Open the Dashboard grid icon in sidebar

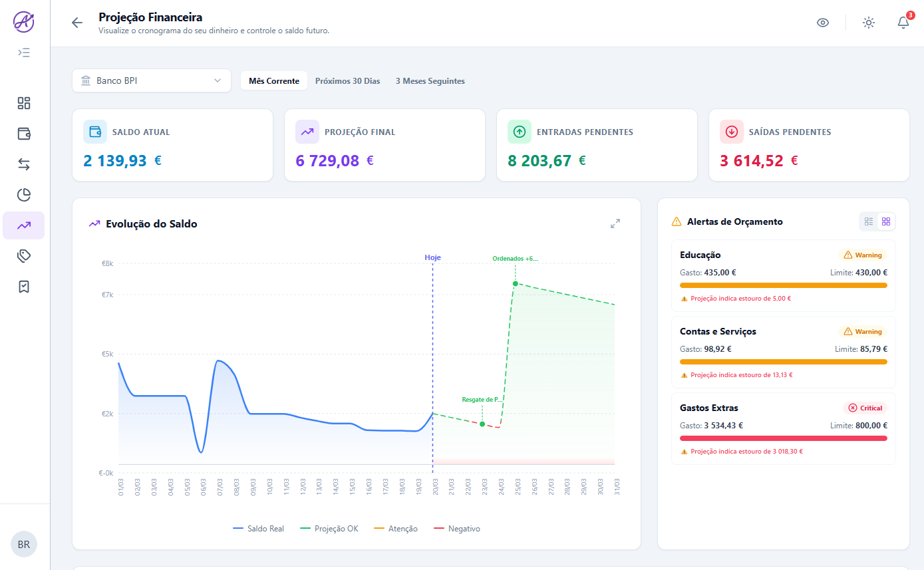[24, 103]
